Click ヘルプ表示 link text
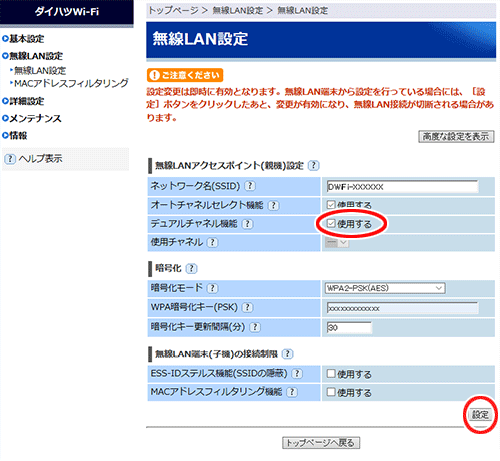This screenshot has width=500, height=461. click(41, 159)
